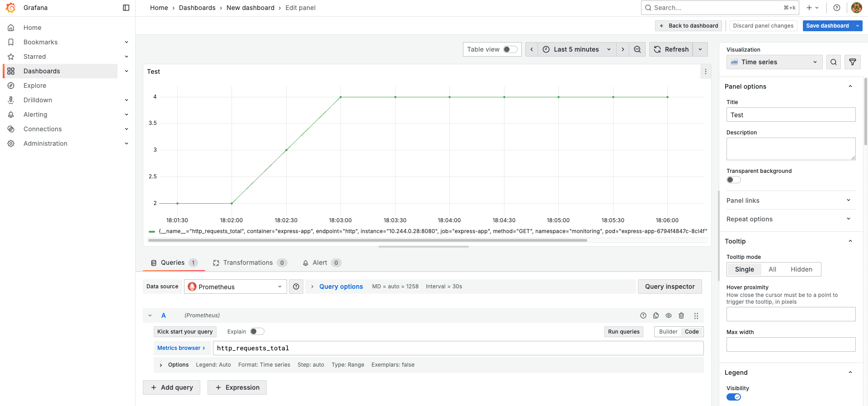The height and width of the screenshot is (406, 868).
Task: Duplicate query A with copy icon
Action: (656, 315)
